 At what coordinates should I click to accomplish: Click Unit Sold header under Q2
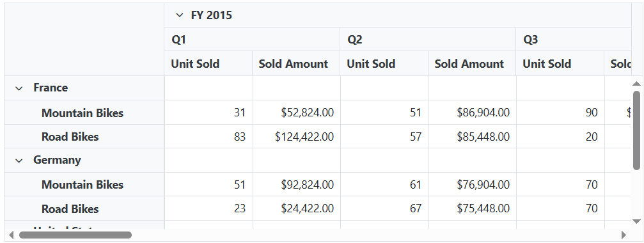coord(384,63)
